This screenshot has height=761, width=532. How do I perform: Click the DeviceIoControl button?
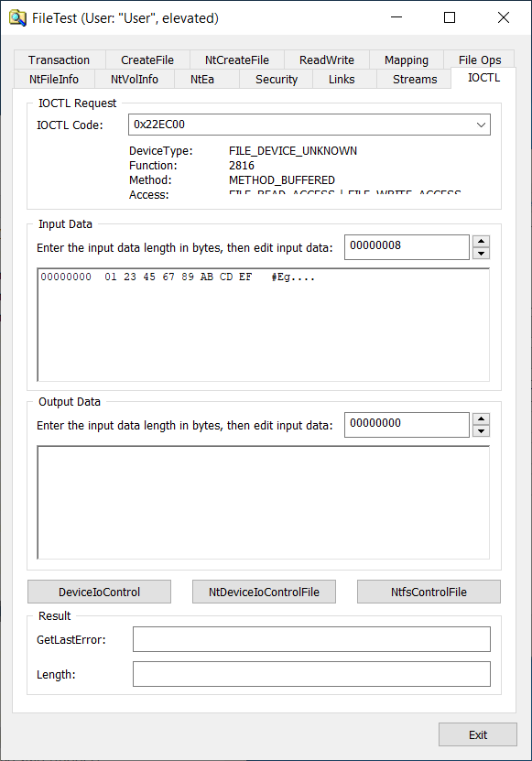click(99, 592)
